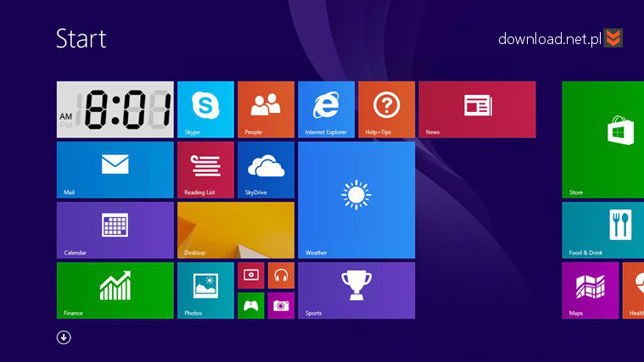Open the People tile

tap(266, 109)
